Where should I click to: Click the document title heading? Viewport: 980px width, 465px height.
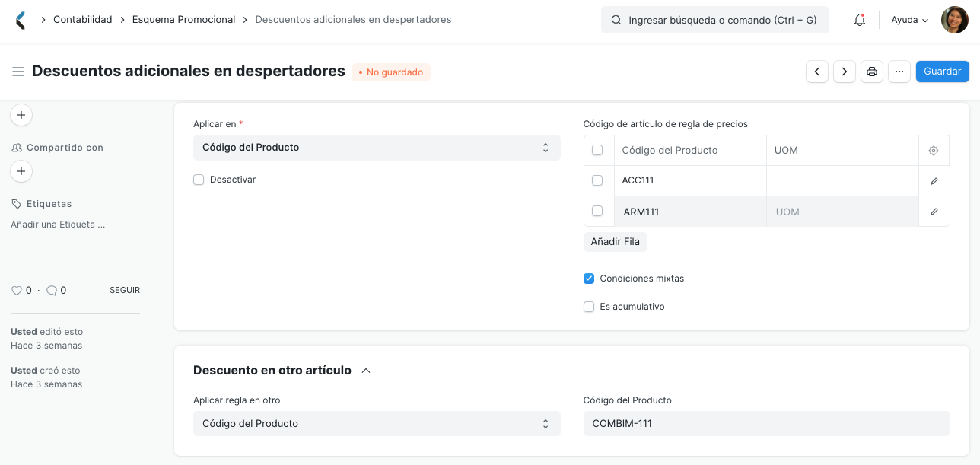(189, 71)
